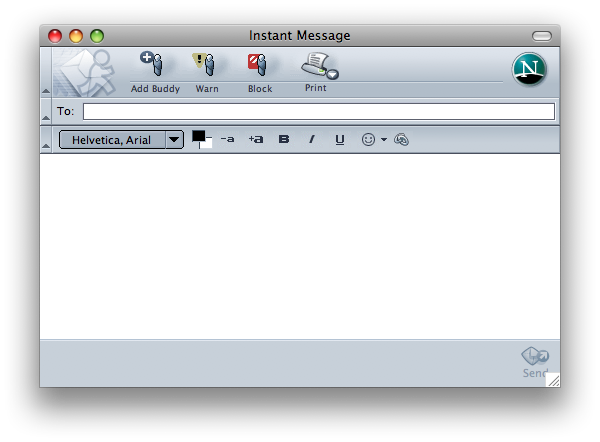Screen dimensions: 600x442
Task: Toggle bold text formatting
Action: (x=283, y=140)
